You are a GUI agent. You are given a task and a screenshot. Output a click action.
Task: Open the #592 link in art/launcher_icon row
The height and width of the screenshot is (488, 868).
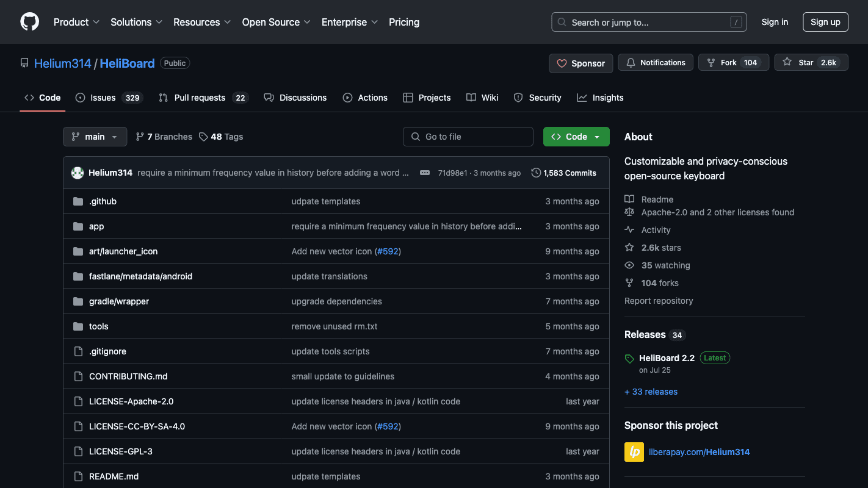[x=388, y=251]
